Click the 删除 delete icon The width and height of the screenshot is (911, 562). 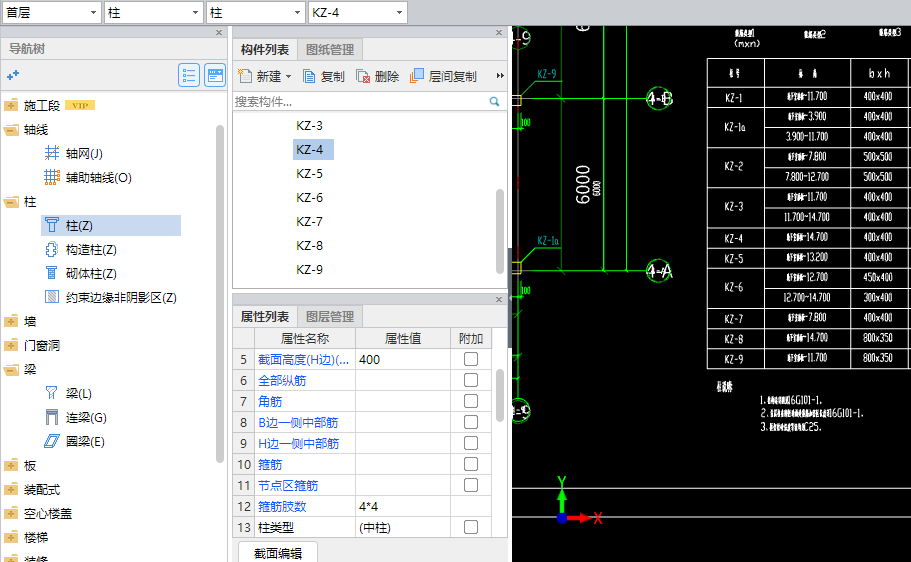pyautogui.click(x=363, y=76)
